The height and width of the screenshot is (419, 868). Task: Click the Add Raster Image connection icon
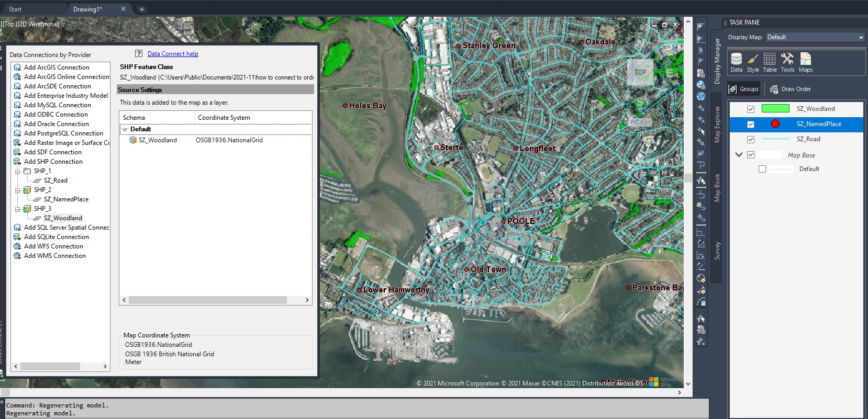click(x=17, y=143)
